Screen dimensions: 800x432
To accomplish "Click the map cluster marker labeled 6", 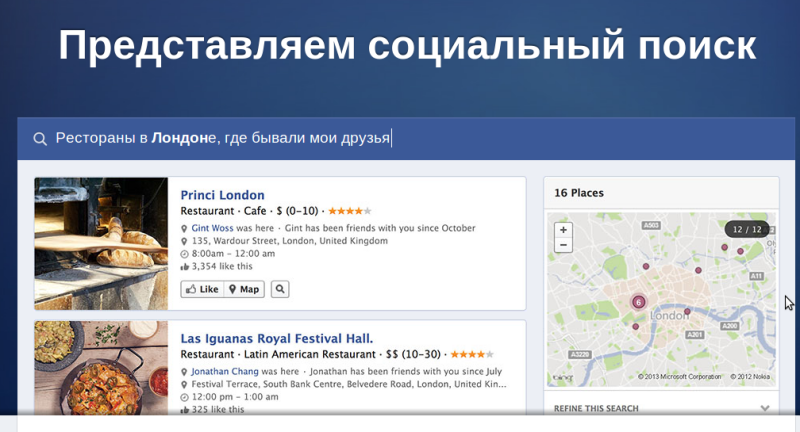I will tap(638, 302).
